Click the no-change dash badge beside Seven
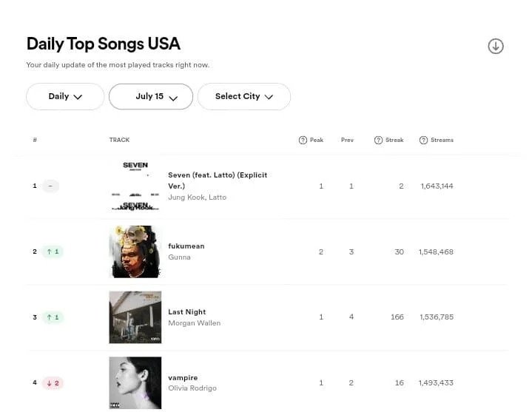 point(50,186)
